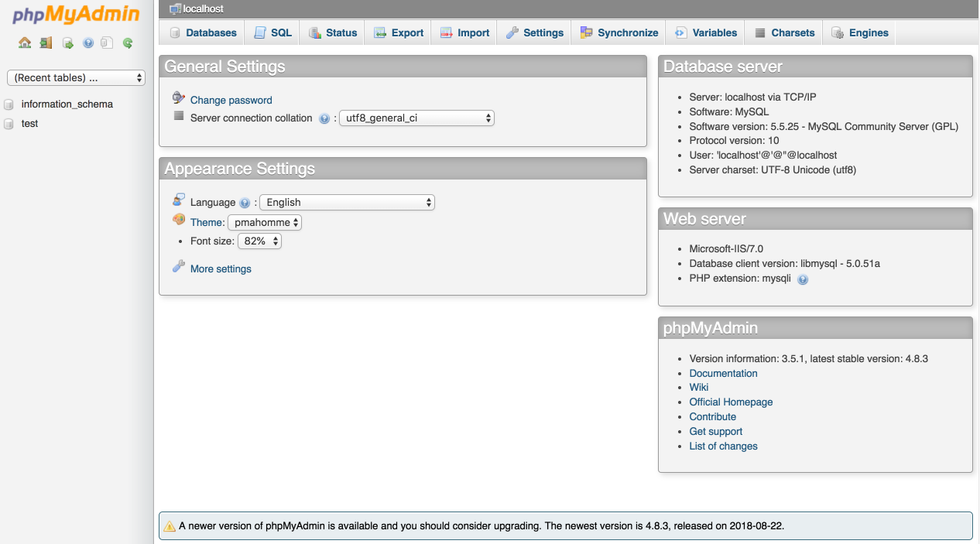This screenshot has width=980, height=544.
Task: Click the Home icon in the sidebar
Action: [x=25, y=43]
